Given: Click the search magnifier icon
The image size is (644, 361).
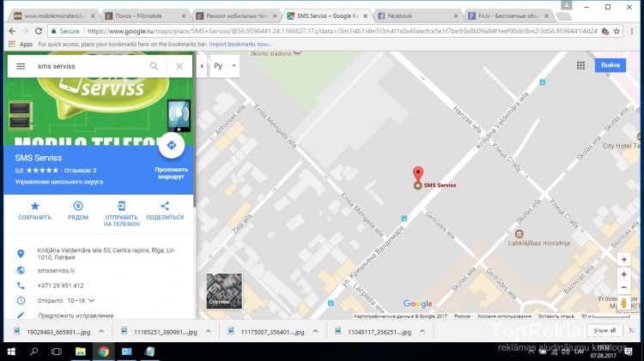Looking at the screenshot, I should 155,66.
